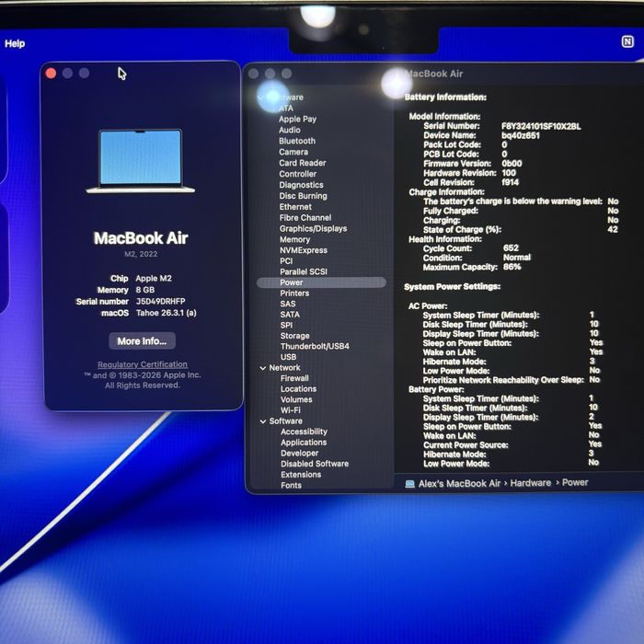Screen dimensions: 644x644
Task: Click the Cycle Count value 652
Action: click(511, 248)
